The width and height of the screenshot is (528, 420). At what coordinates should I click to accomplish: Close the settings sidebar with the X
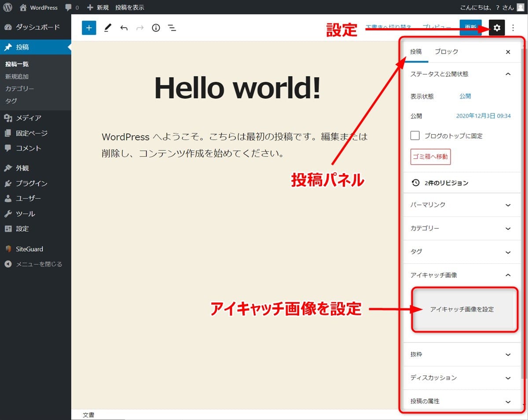pos(508,52)
